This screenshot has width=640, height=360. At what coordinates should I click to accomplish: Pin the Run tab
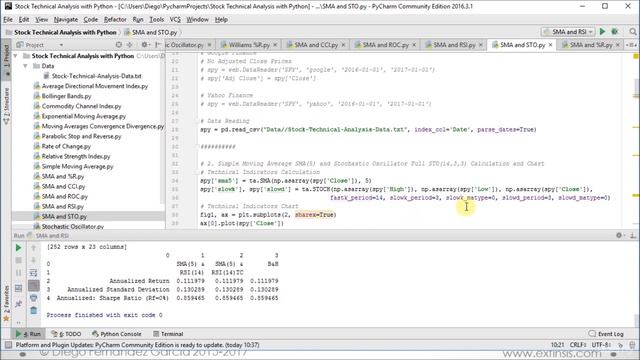(x=18, y=304)
